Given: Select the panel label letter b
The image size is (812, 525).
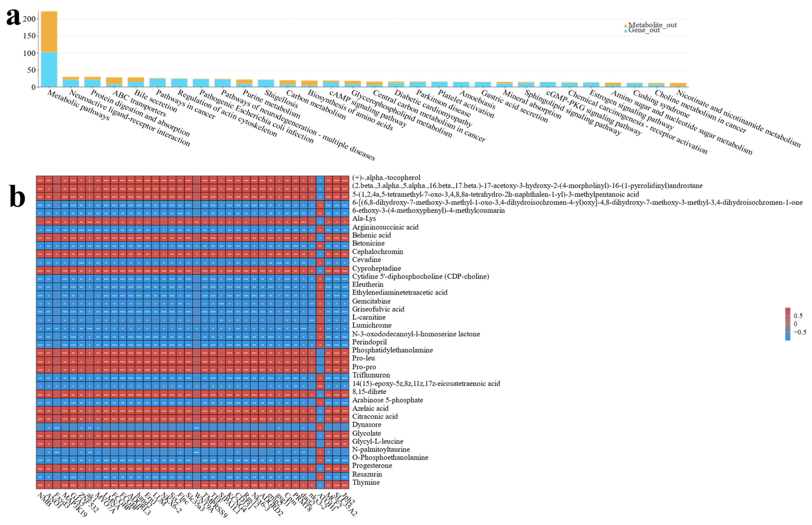Looking at the screenshot, I should [x=17, y=196].
